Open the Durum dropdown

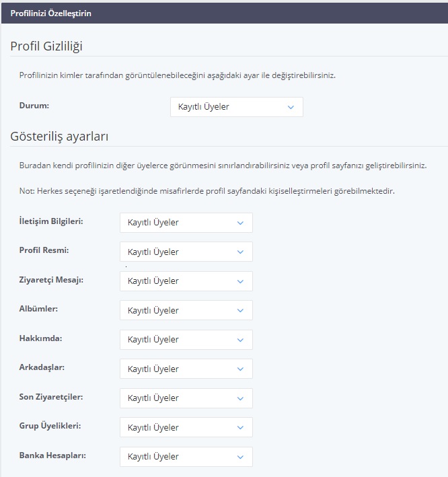coord(237,107)
